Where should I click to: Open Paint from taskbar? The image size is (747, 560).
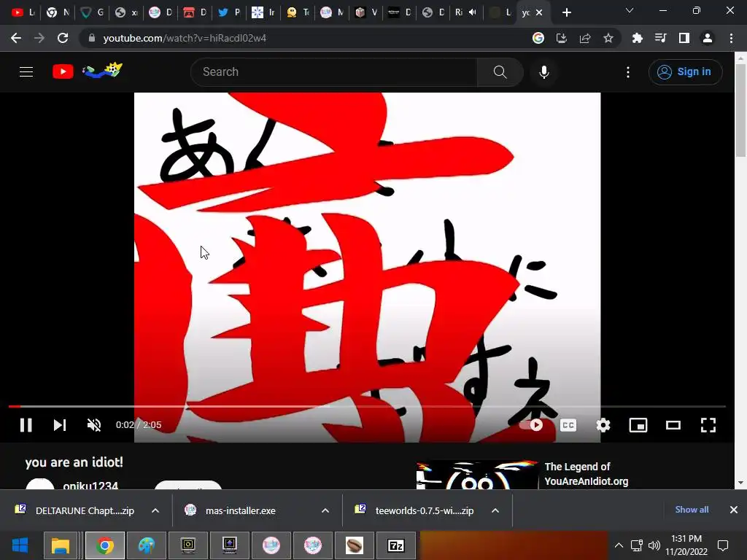tap(146, 545)
